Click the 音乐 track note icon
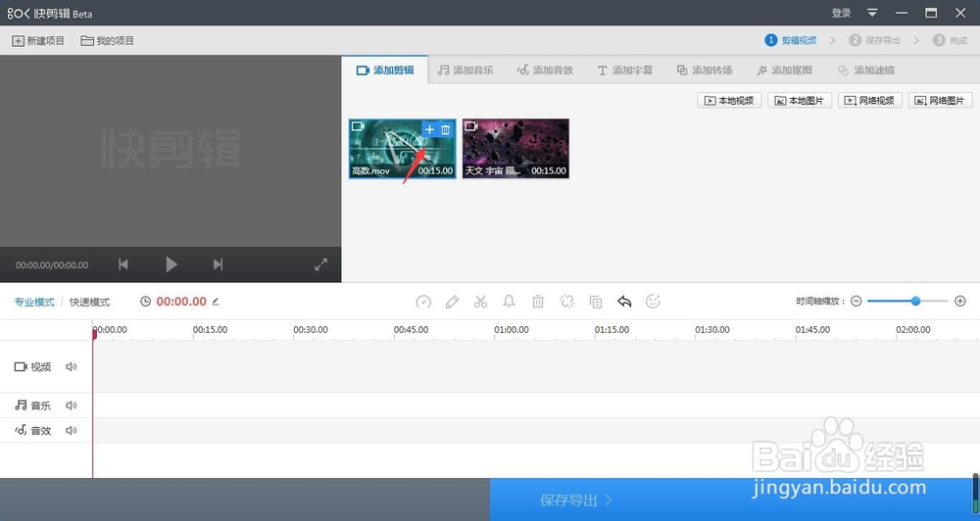The height and width of the screenshot is (521, 980). pyautogui.click(x=21, y=405)
